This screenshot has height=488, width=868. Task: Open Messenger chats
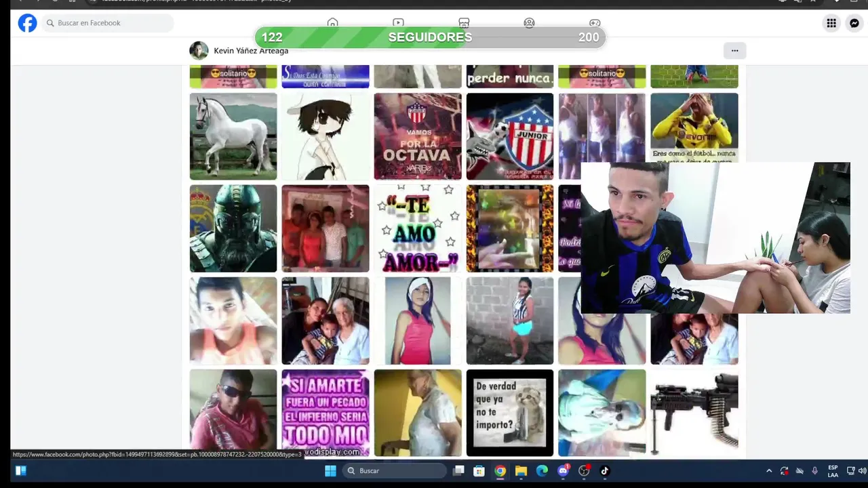pos(854,23)
